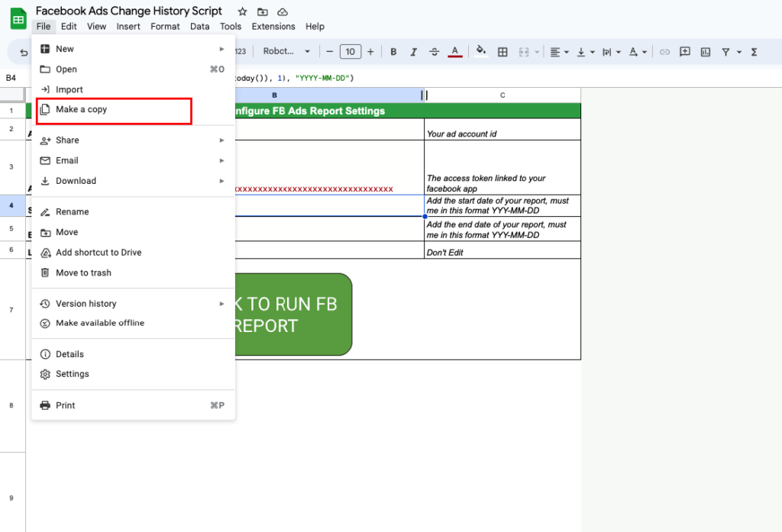Viewport: 782px width, 532px height.
Task: Open the text color picker
Action: 455,52
